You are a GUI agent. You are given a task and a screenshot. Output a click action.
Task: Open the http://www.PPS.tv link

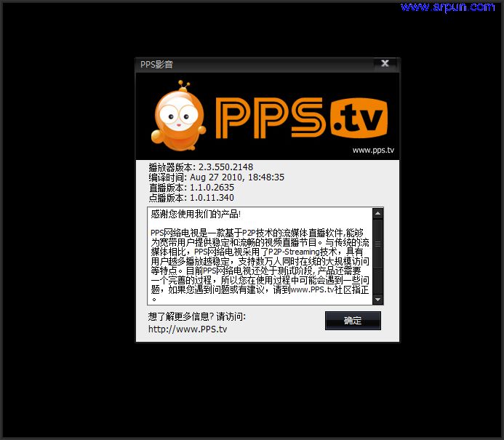188,329
